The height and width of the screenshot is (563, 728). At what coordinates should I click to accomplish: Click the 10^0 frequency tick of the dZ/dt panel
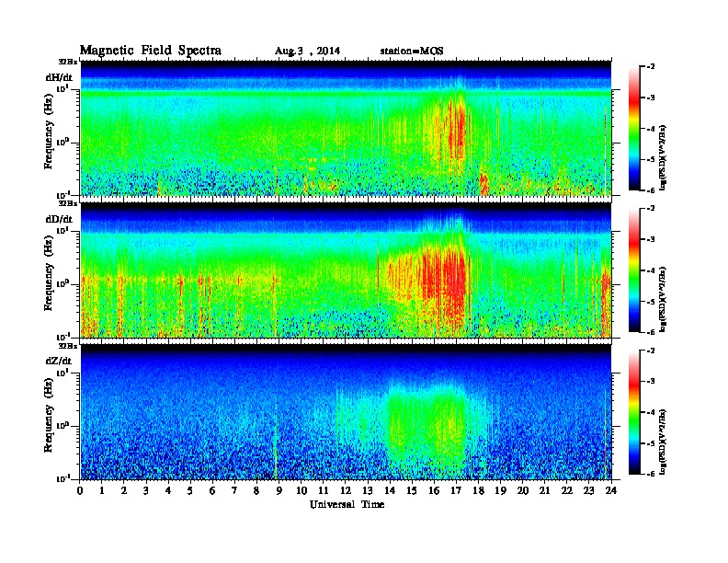point(63,426)
